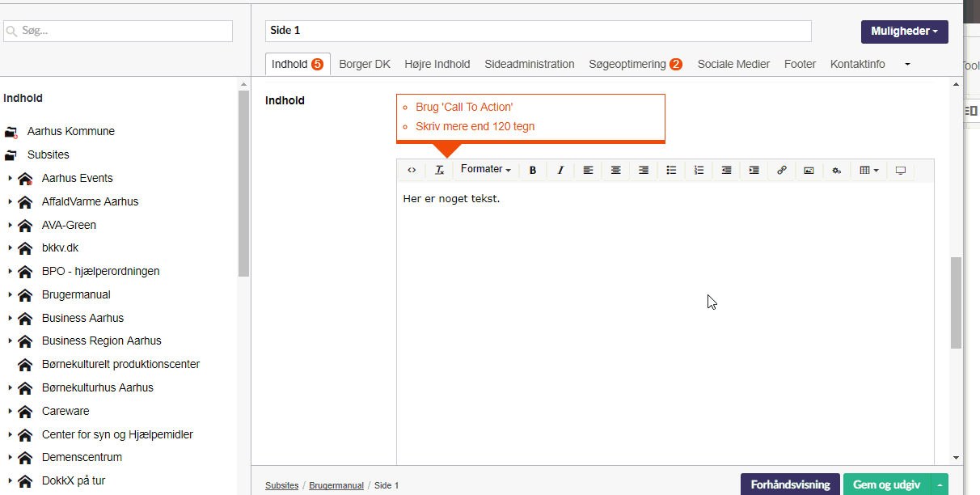Open the Sideadministration tab

(530, 64)
